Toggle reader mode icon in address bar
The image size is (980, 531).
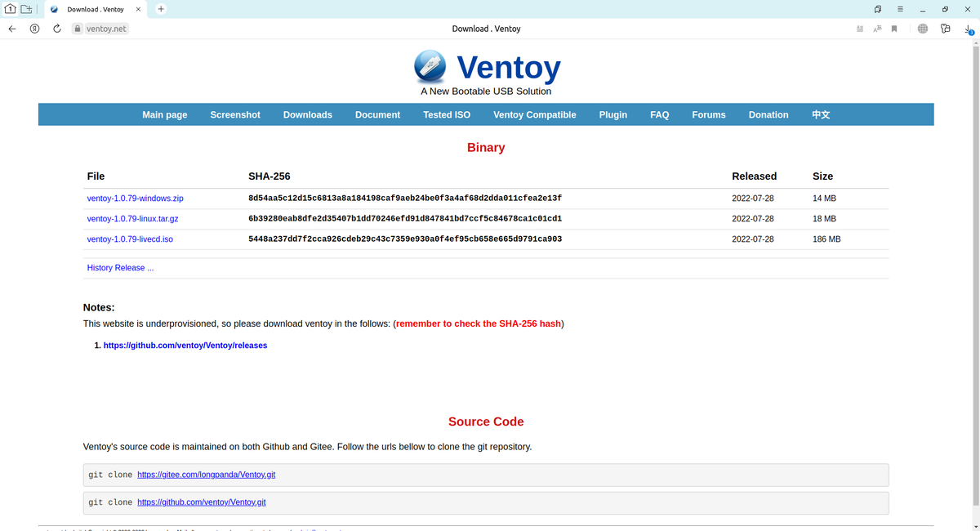click(x=860, y=29)
